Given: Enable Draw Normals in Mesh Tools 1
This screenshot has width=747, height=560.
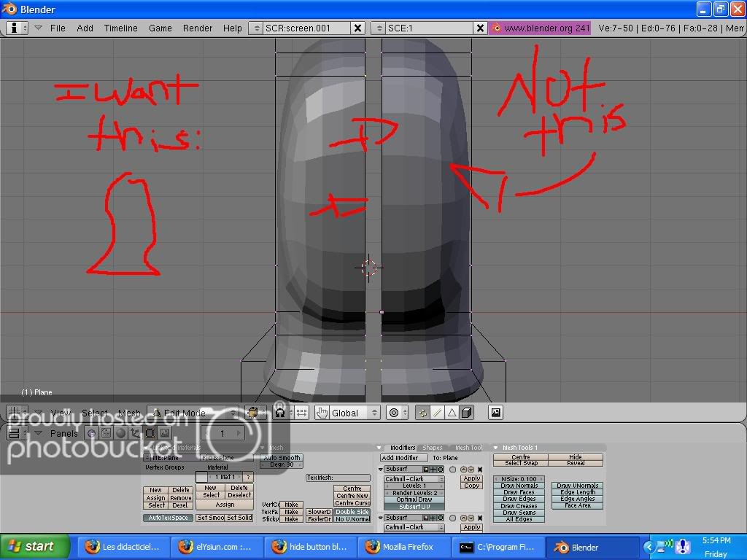Looking at the screenshot, I should tap(519, 486).
